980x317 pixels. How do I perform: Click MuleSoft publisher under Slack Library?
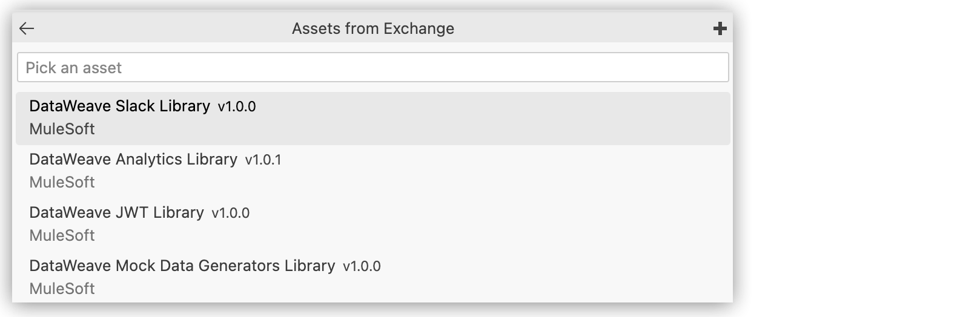click(x=62, y=129)
